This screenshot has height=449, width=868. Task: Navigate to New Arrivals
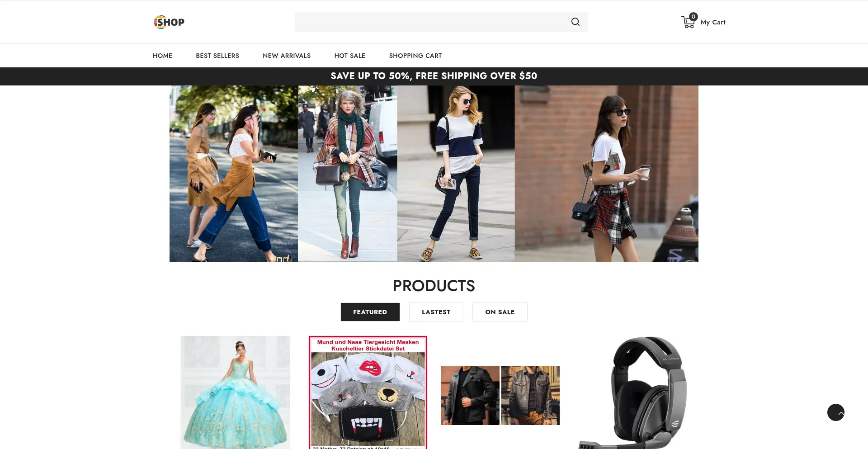287,56
